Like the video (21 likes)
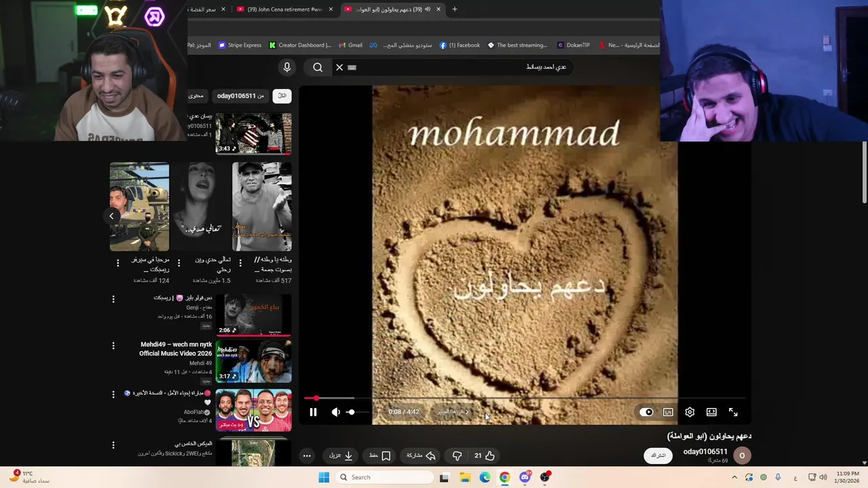The width and height of the screenshot is (868, 488). [485, 455]
